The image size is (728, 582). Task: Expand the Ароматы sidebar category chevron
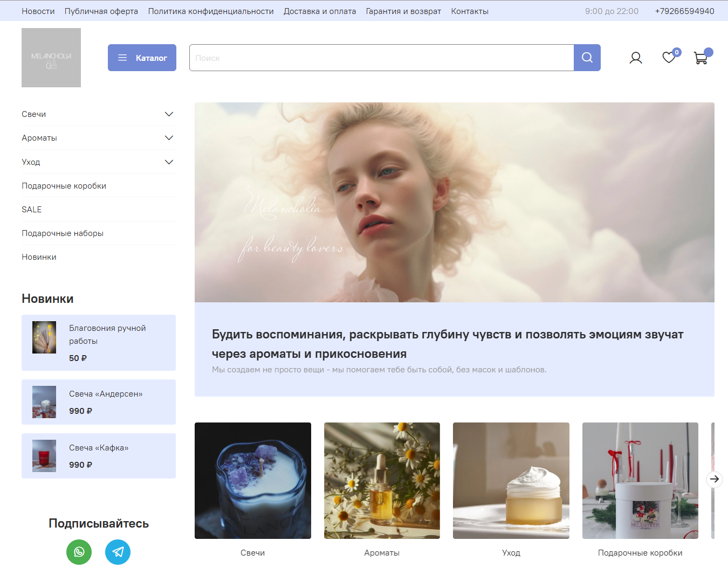[169, 138]
